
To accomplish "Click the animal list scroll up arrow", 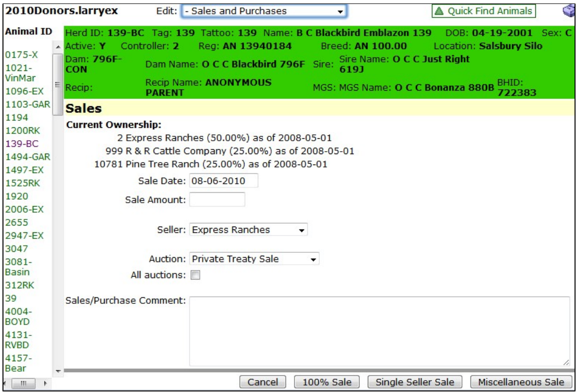I will [x=58, y=47].
